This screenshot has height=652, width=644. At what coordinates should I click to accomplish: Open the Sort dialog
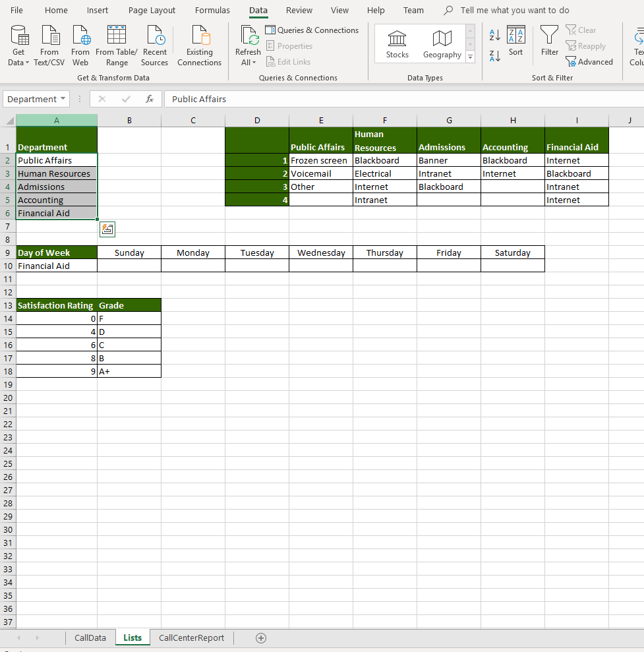[x=516, y=40]
